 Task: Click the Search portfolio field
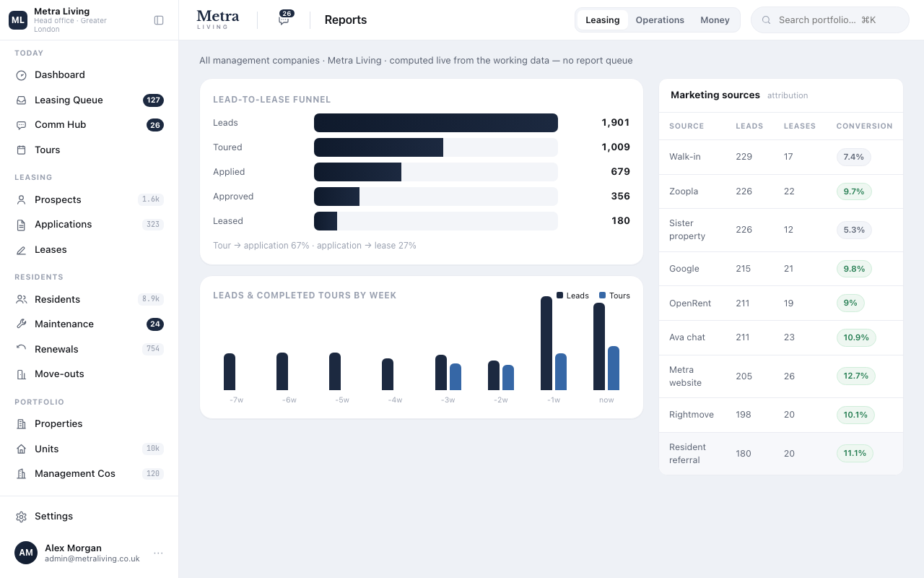click(x=830, y=20)
